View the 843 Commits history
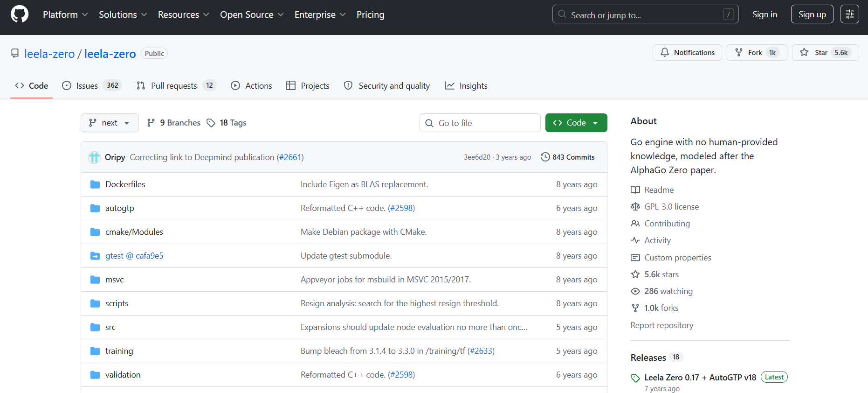 click(x=568, y=157)
